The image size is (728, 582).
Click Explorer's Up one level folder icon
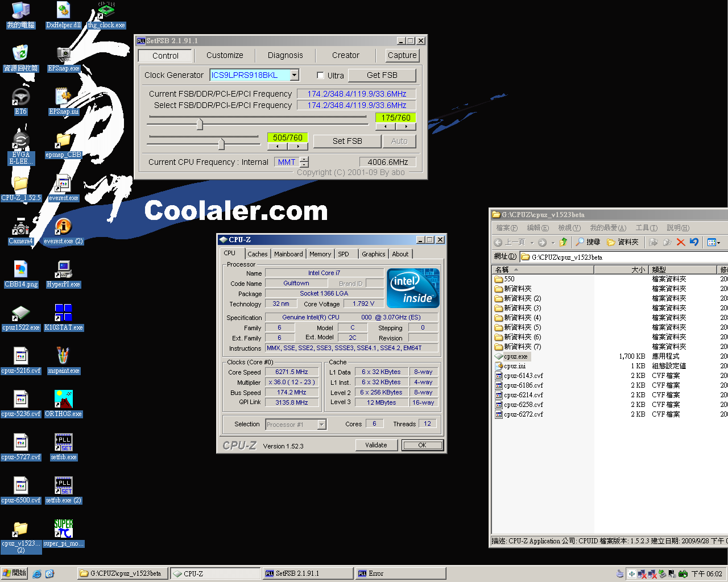pos(563,242)
